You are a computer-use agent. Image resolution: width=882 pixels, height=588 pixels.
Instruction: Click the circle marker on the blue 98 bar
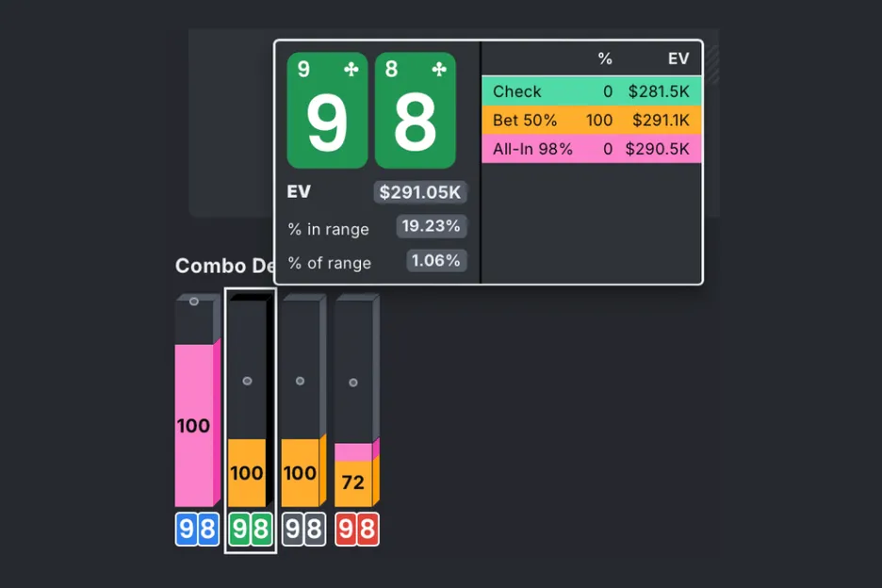click(194, 302)
